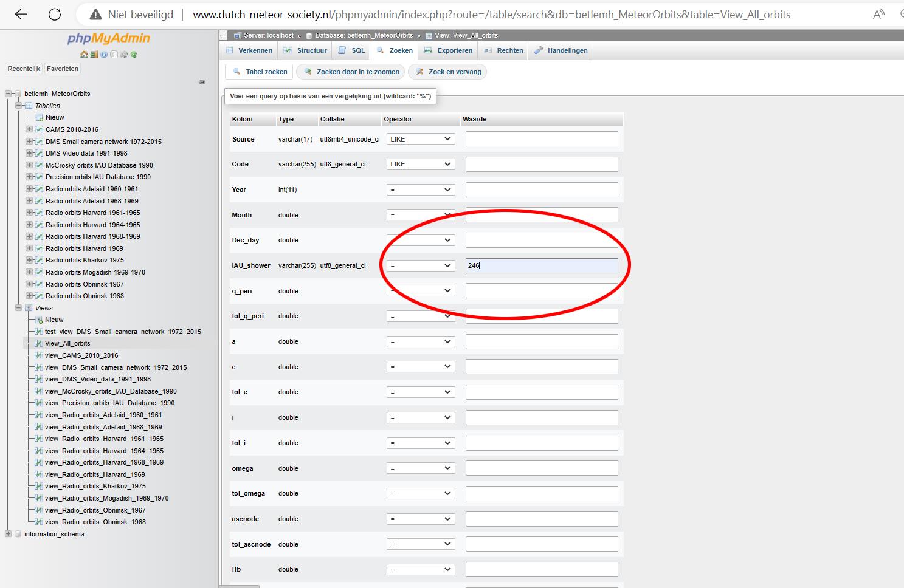Open navigation settings gear icon
Viewport: 904px width, 588px height.
pos(124,55)
